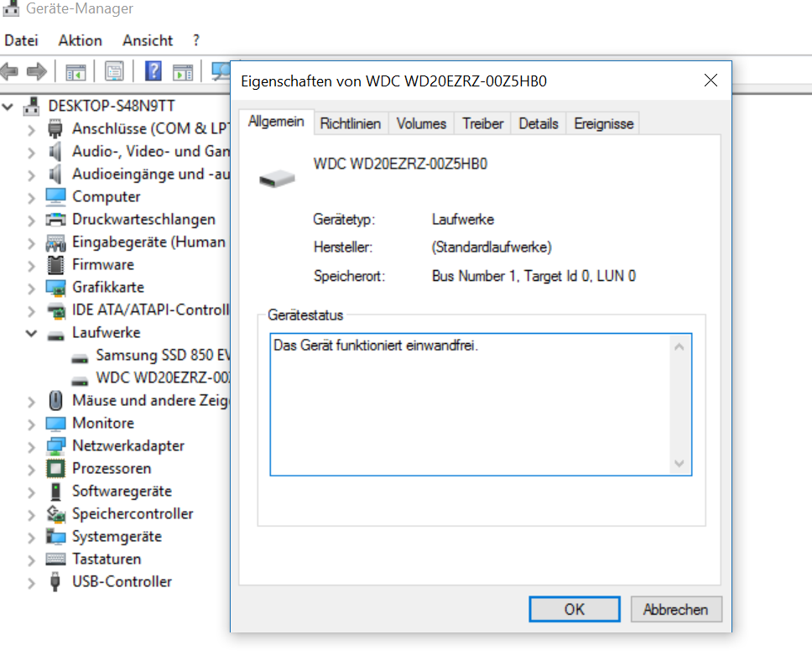Click the Forward arrow toolbar icon
The width and height of the screenshot is (812, 666).
coord(36,71)
